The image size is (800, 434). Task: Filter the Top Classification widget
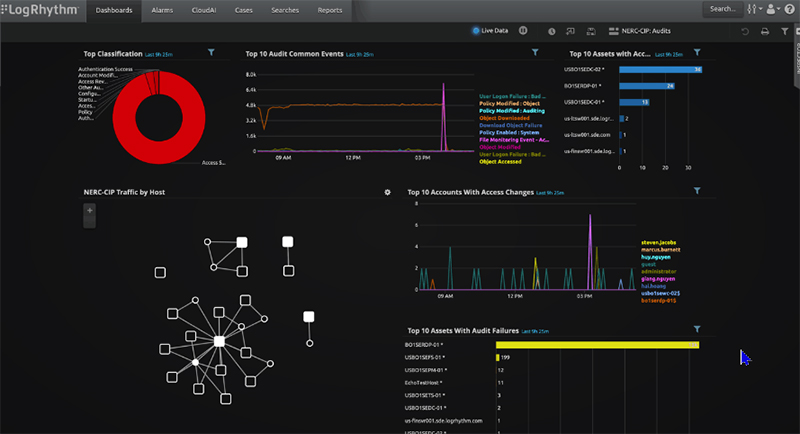211,53
